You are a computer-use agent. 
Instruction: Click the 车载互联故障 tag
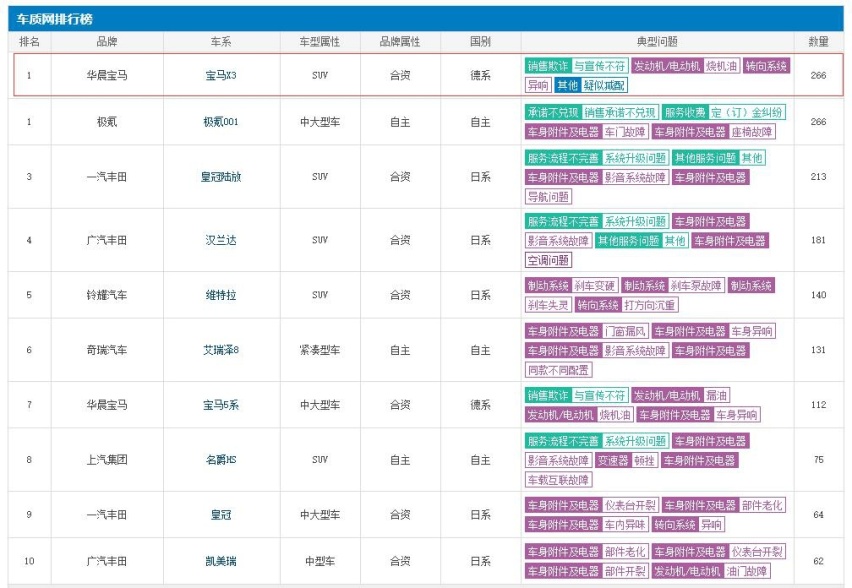pyautogui.click(x=558, y=480)
